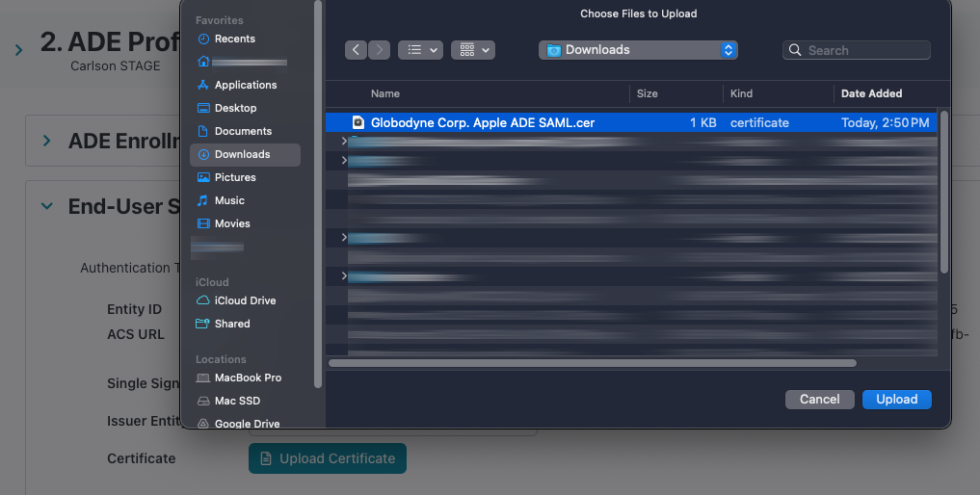The width and height of the screenshot is (980, 495).
Task: Click the Shared folder icon
Action: coord(202,324)
